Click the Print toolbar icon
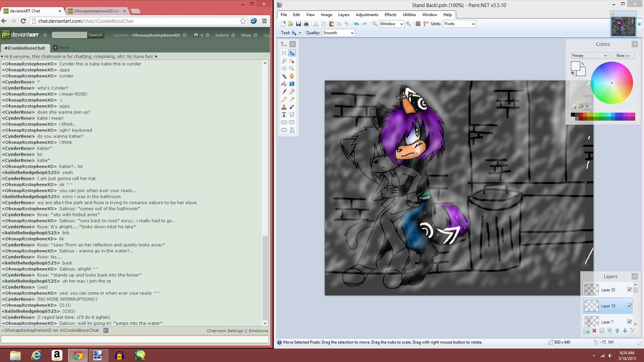Image resolution: width=644 pixels, height=362 pixels. click(306, 24)
